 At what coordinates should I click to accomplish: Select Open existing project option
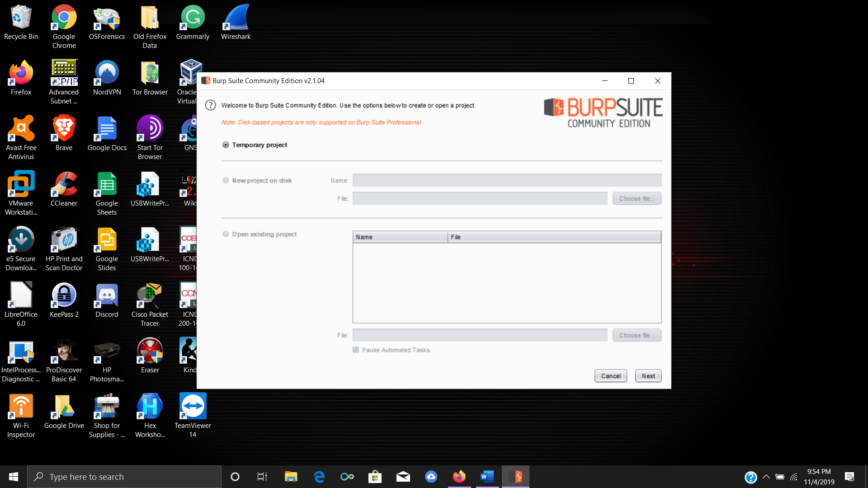point(226,234)
